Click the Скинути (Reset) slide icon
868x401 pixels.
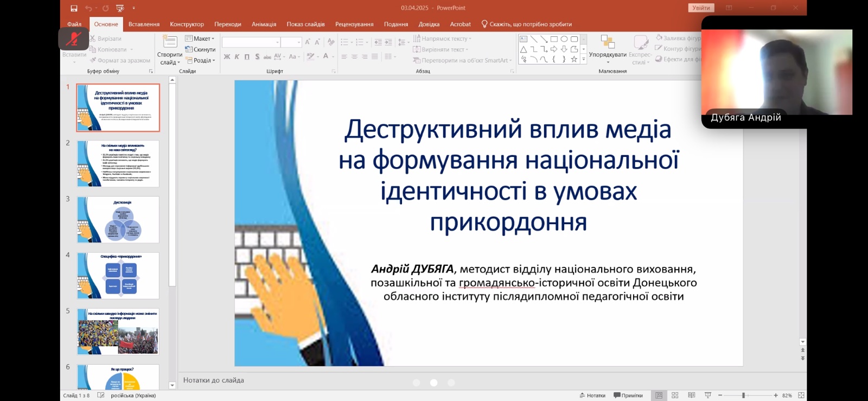click(x=200, y=49)
